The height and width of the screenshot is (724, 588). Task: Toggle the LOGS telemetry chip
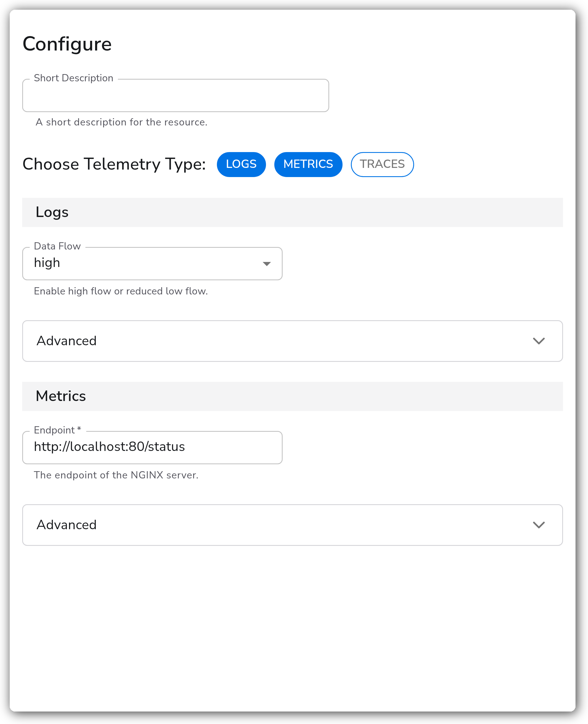point(241,164)
